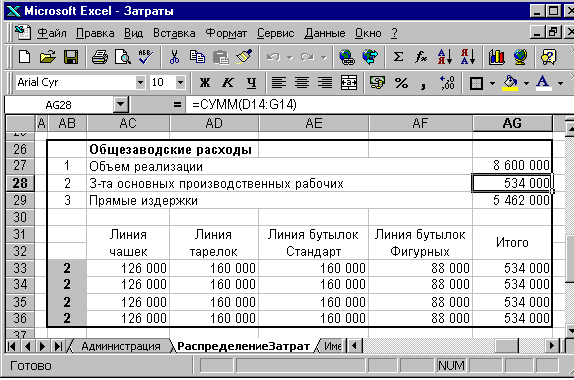This screenshot has width=574, height=380.
Task: Show the Web toolbar icon
Action: tap(370, 57)
